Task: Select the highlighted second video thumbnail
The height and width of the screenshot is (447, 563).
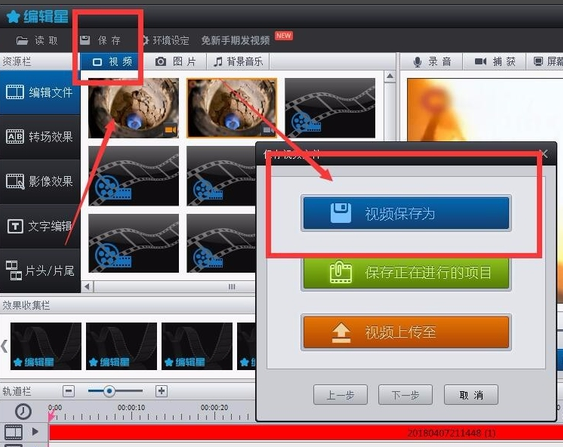Action: [x=232, y=108]
